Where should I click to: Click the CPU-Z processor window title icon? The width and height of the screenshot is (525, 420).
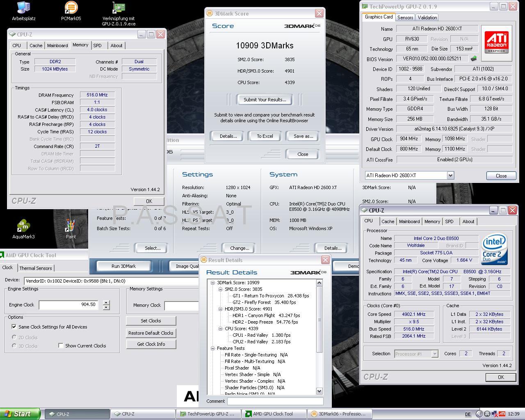coord(364,210)
